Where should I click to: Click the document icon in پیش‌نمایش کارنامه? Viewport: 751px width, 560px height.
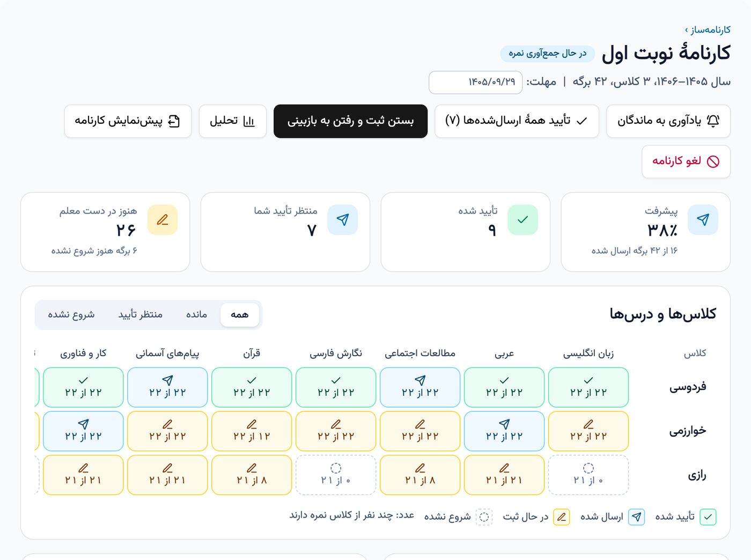click(174, 121)
